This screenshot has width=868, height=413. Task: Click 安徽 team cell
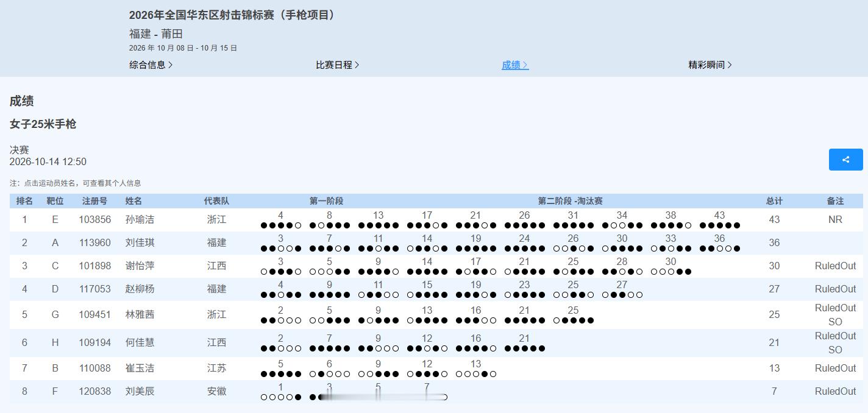pyautogui.click(x=216, y=391)
